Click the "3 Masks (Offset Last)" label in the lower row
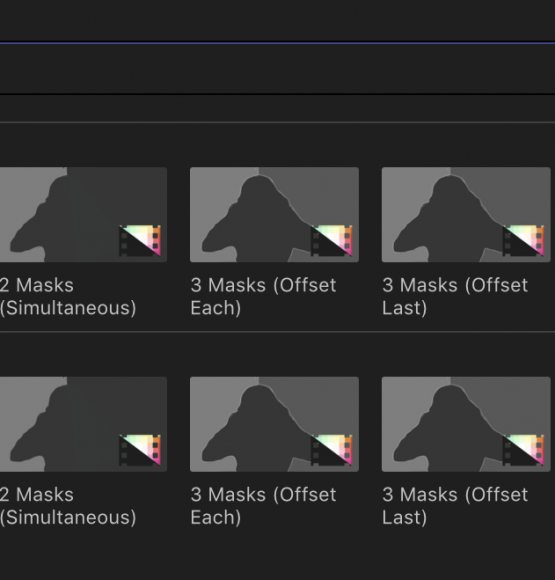555x580 pixels. coord(455,506)
